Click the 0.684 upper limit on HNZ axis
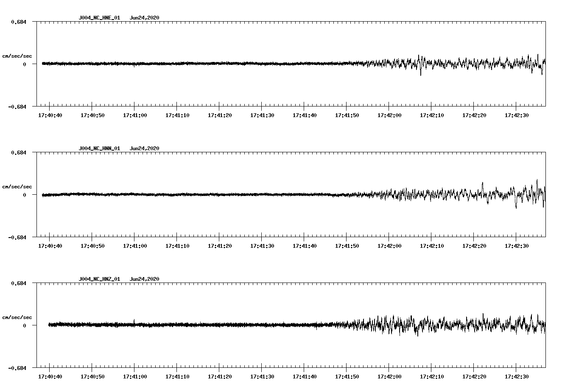 click(x=18, y=283)
